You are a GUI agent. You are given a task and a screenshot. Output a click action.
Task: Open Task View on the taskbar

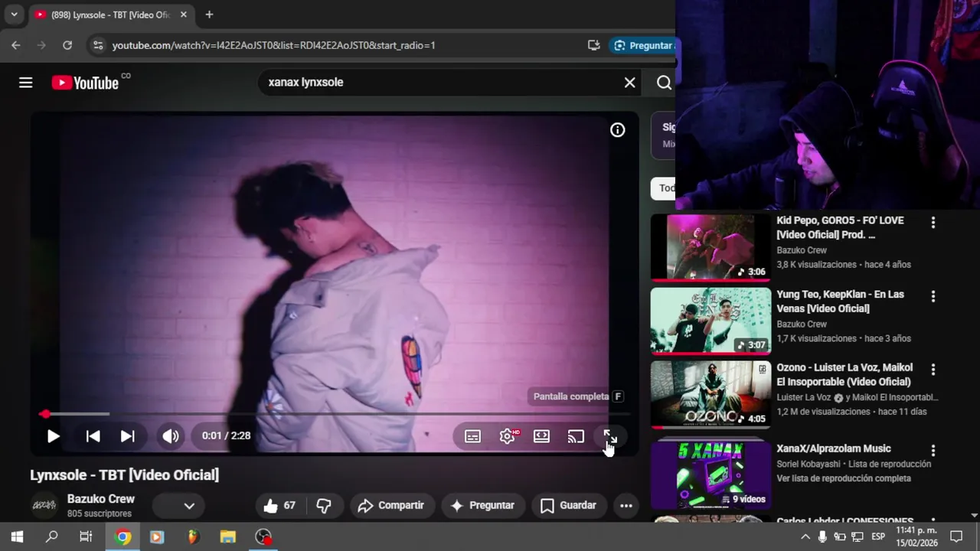tap(86, 536)
